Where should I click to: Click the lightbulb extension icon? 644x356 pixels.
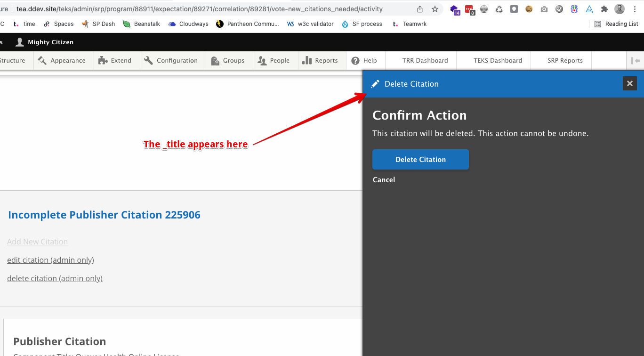point(514,9)
